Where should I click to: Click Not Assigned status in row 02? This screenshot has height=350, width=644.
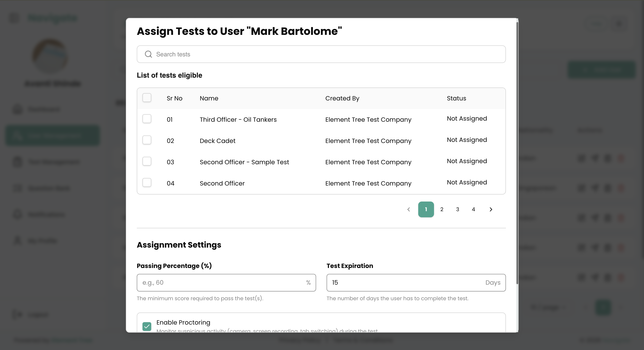pyautogui.click(x=467, y=140)
